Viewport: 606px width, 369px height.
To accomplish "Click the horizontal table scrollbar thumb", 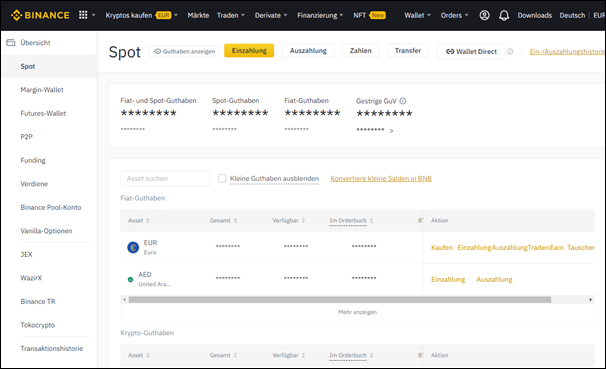I will coord(340,299).
